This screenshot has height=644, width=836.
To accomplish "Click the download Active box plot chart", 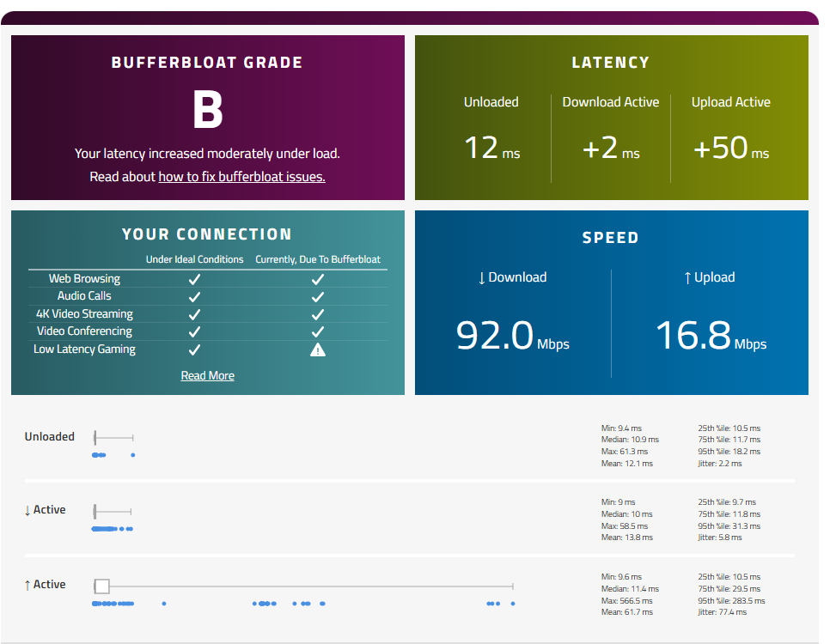I will pyautogui.click(x=113, y=512).
